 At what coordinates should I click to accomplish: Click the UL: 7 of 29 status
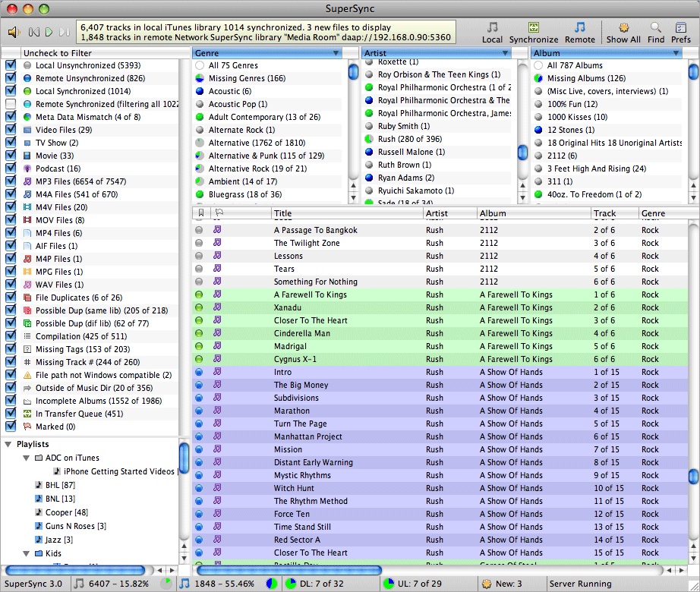pos(419,584)
